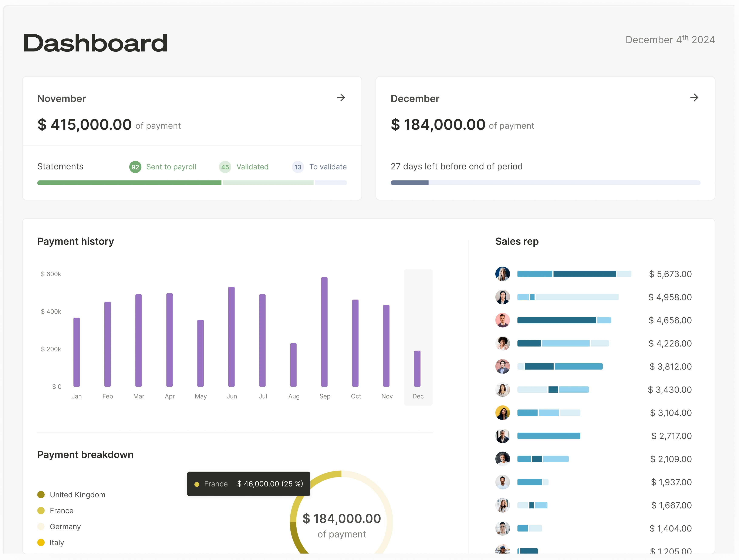The height and width of the screenshot is (560, 739).
Task: Expand the Payment breakdown section
Action: point(85,454)
